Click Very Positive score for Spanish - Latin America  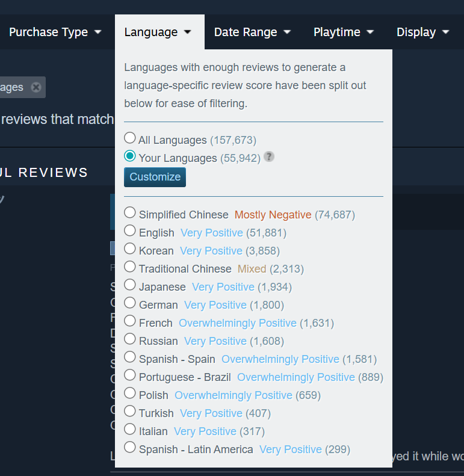point(290,450)
